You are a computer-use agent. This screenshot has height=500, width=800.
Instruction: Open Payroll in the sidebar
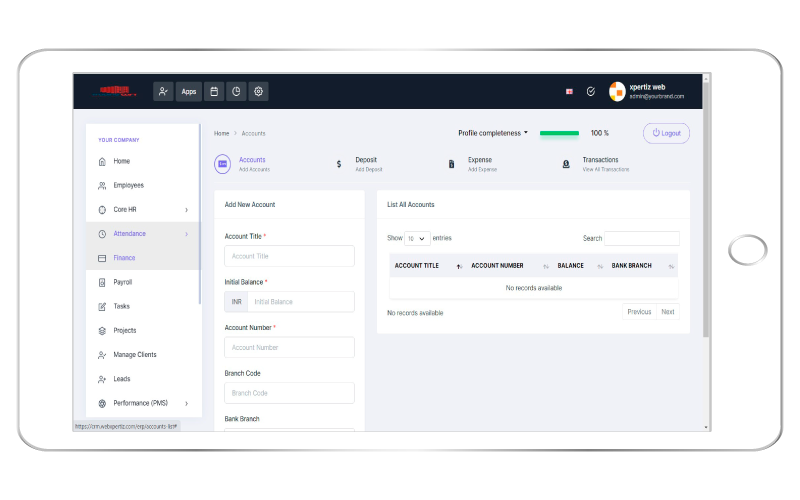pyautogui.click(x=123, y=282)
